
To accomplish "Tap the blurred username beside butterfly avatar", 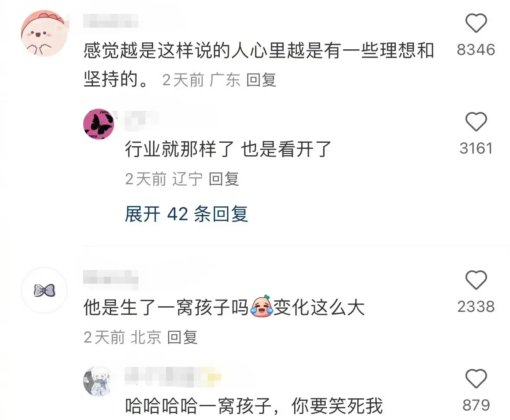I will 142,120.
